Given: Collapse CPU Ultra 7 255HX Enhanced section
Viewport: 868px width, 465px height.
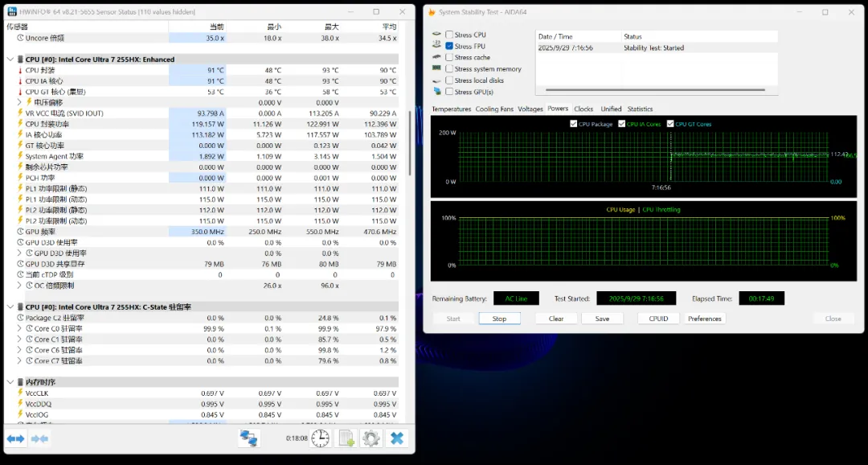Looking at the screenshot, I should click(x=11, y=60).
